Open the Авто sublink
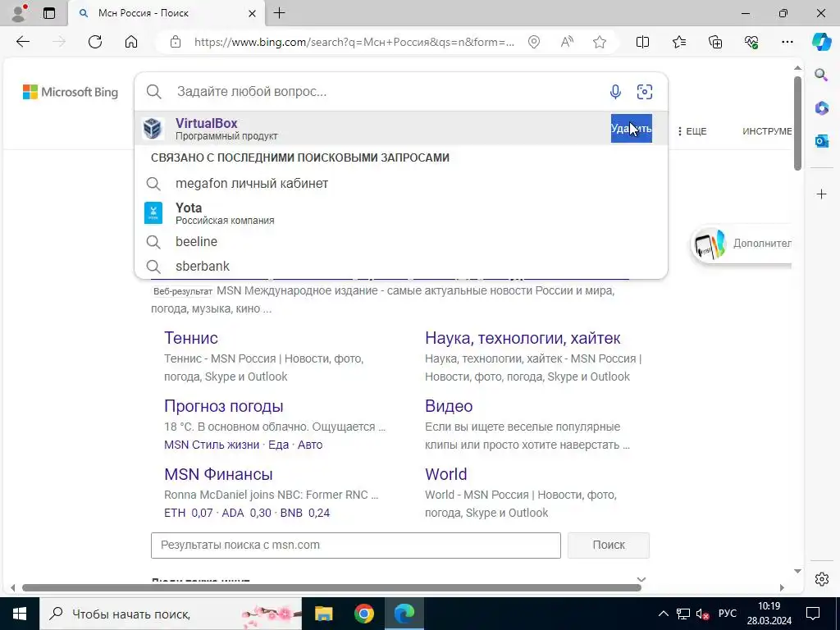 (x=309, y=445)
